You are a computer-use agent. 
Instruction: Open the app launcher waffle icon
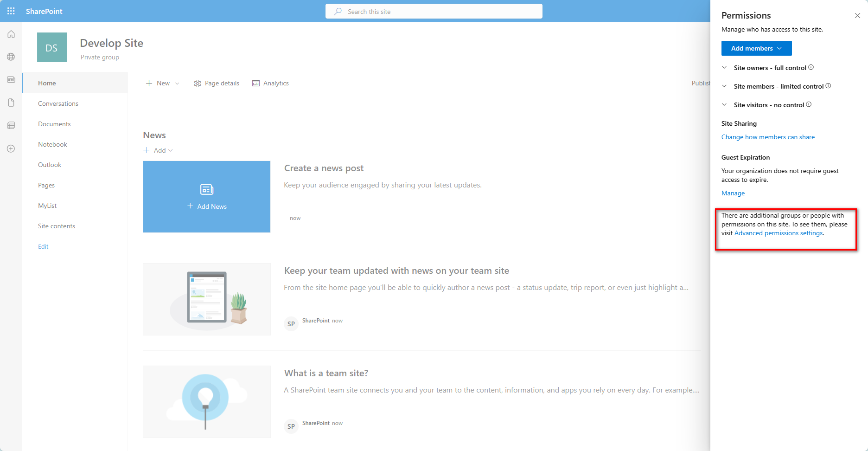(11, 11)
